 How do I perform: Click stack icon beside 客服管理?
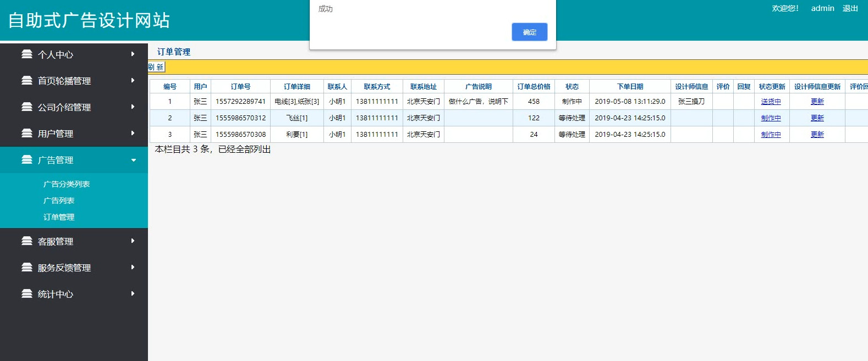coord(26,241)
